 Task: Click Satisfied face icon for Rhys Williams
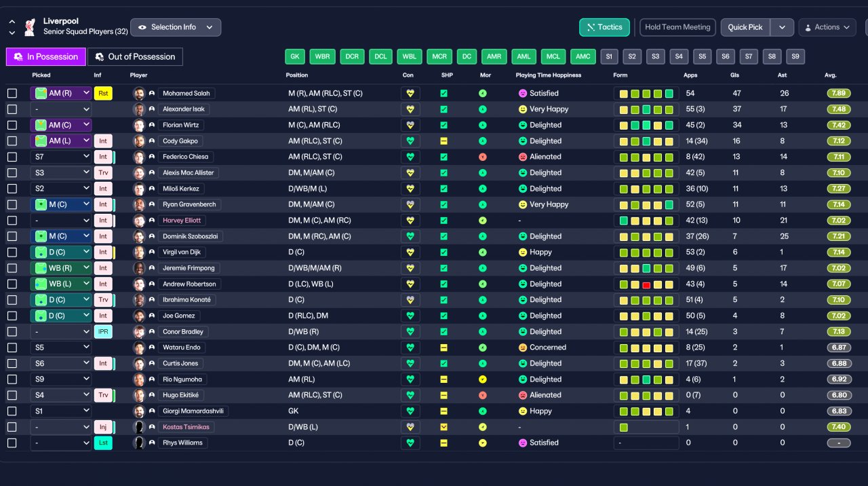523,443
